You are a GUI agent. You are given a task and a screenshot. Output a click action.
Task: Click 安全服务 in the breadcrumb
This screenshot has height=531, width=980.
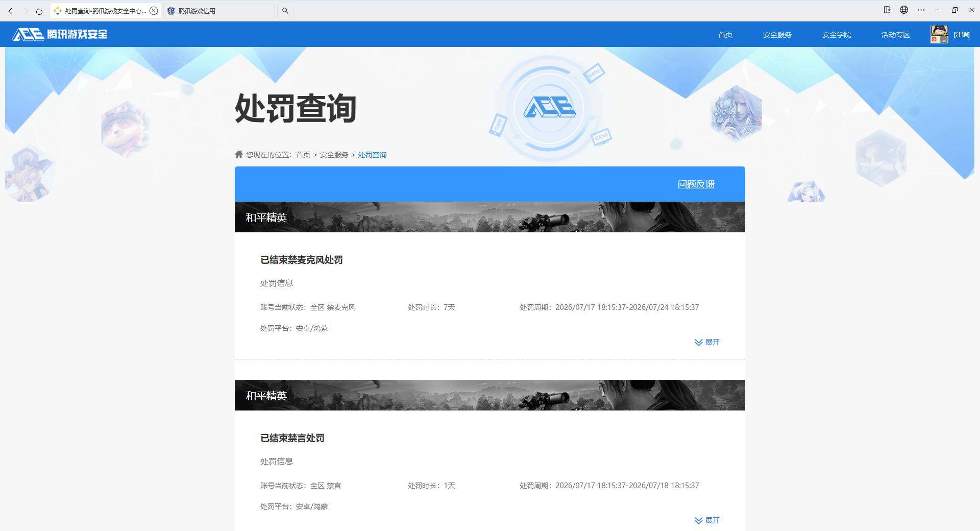[x=334, y=155]
